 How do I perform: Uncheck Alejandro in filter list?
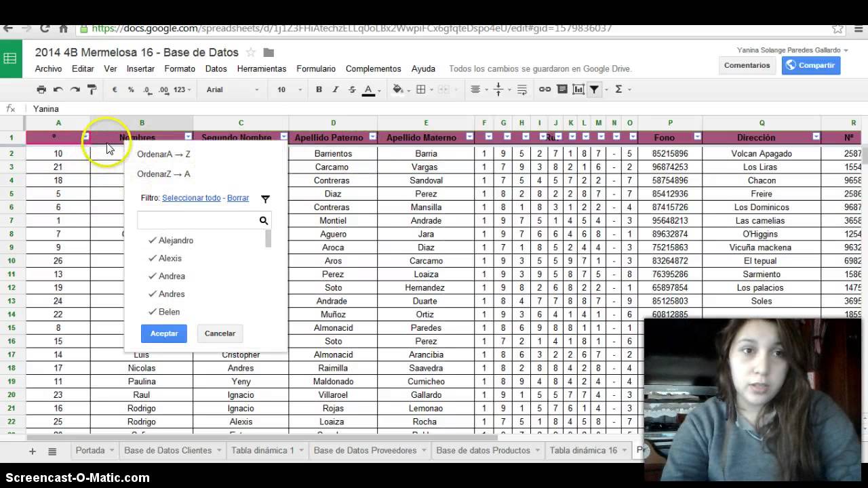(x=172, y=241)
